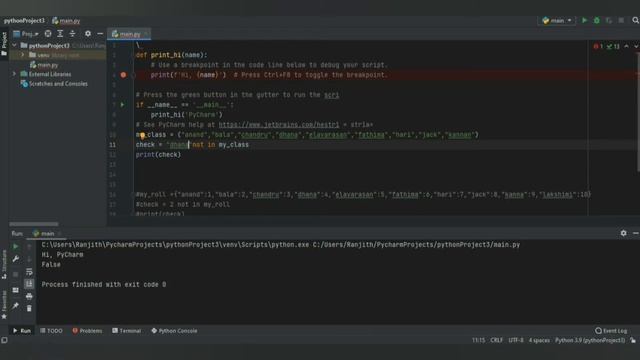The height and width of the screenshot is (360, 640).
Task: Expand the venv folder
Action: tap(22, 55)
